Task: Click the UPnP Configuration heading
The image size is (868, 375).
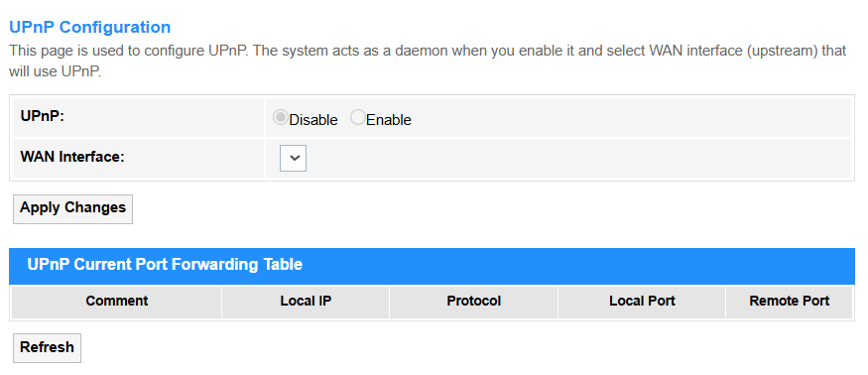Action: (89, 27)
